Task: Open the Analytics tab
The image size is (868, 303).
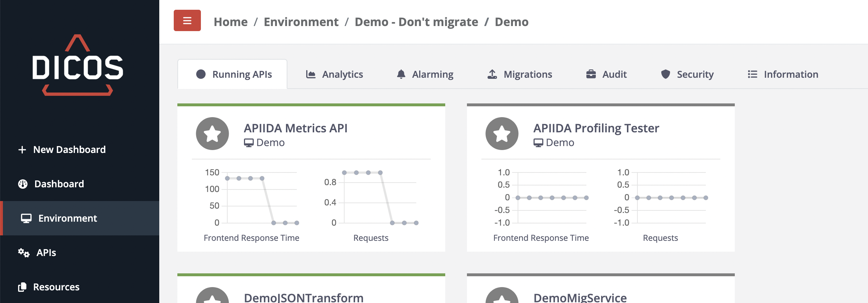Action: (x=334, y=74)
